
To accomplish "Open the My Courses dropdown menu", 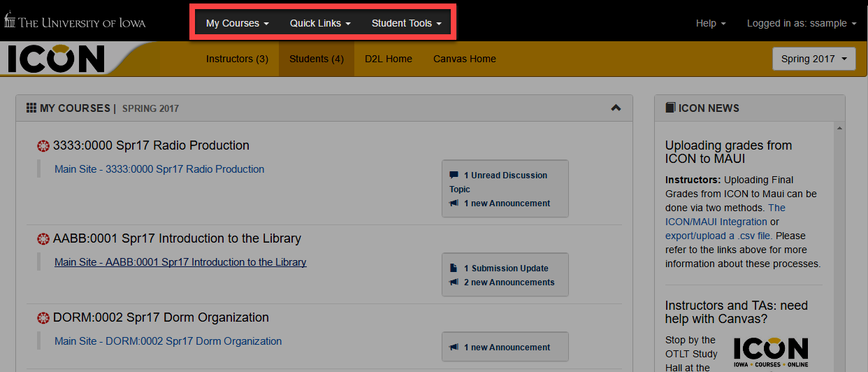I will (x=238, y=23).
